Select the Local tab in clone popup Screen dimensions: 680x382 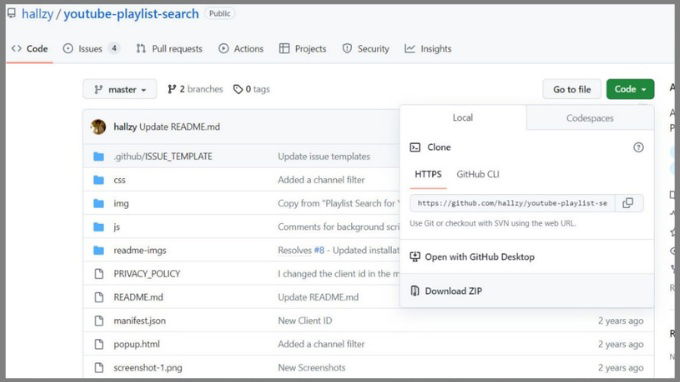click(463, 118)
